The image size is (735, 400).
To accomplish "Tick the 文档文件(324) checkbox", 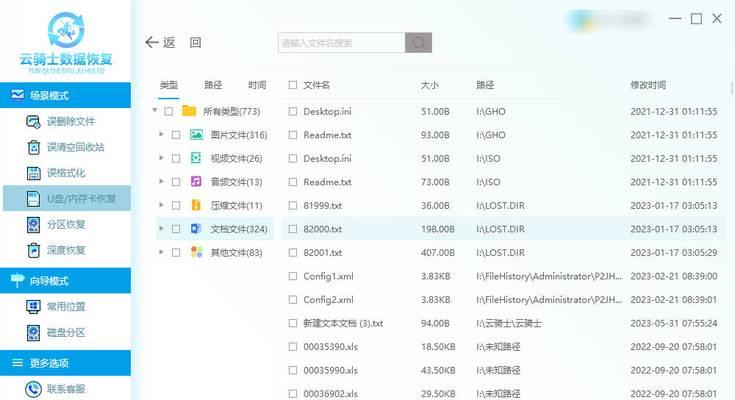I will (x=176, y=229).
